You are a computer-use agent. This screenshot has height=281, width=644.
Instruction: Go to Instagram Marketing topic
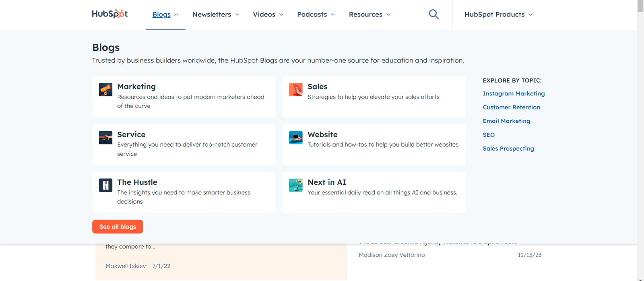click(x=514, y=93)
